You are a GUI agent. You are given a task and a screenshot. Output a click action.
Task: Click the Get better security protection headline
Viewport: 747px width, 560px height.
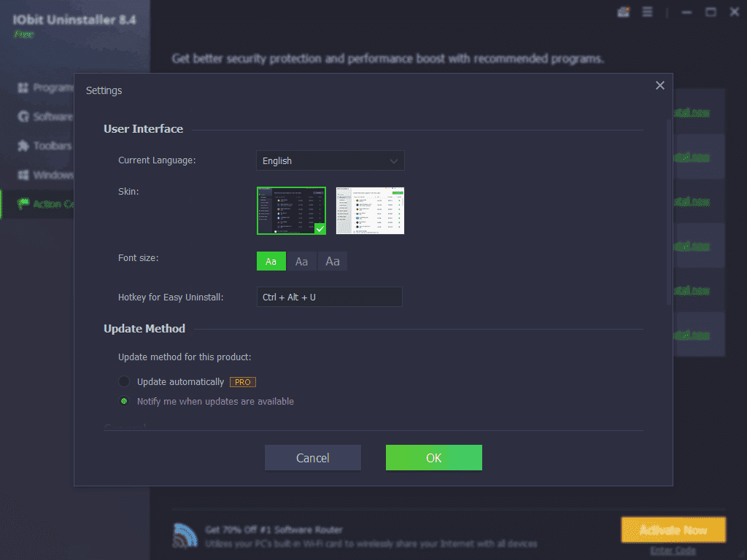click(x=388, y=58)
